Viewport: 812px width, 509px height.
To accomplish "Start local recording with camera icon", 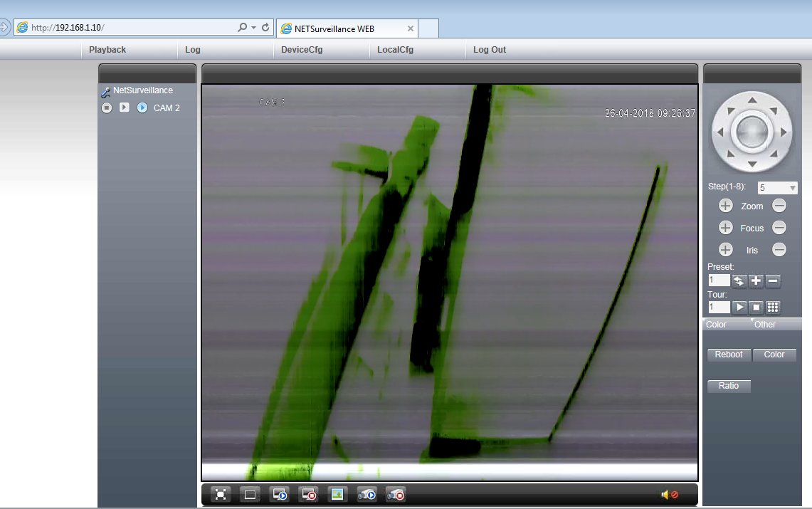I will coord(367,494).
